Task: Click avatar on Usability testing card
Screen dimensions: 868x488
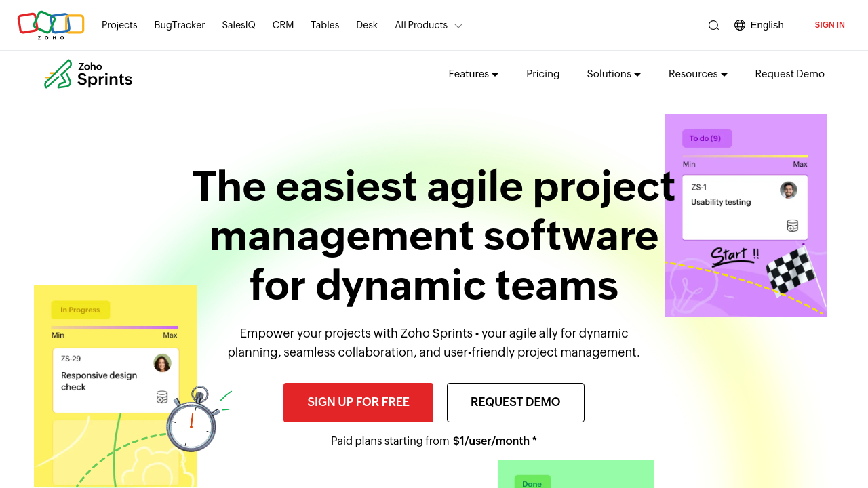Action: pos(788,190)
